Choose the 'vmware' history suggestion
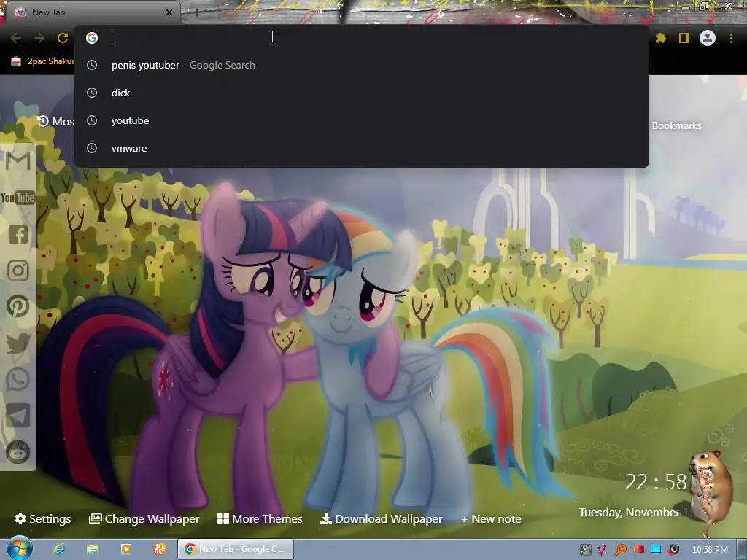Image resolution: width=747 pixels, height=560 pixels. click(x=362, y=148)
